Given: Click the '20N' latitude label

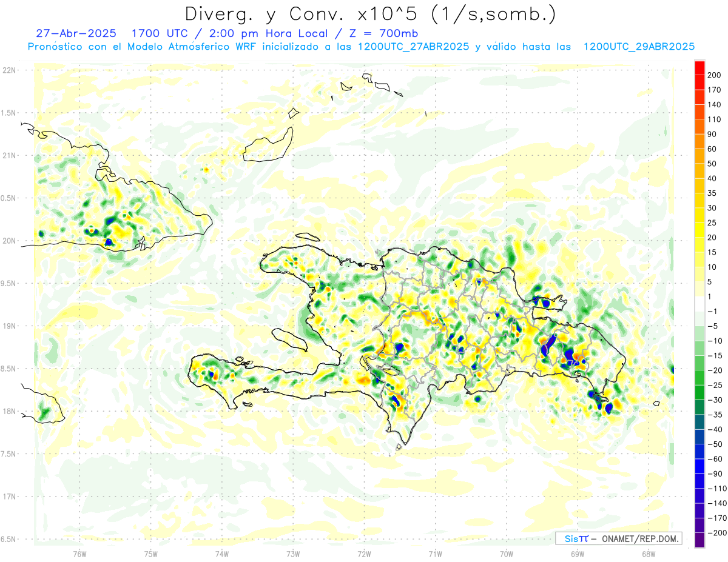Looking at the screenshot, I should [9, 241].
